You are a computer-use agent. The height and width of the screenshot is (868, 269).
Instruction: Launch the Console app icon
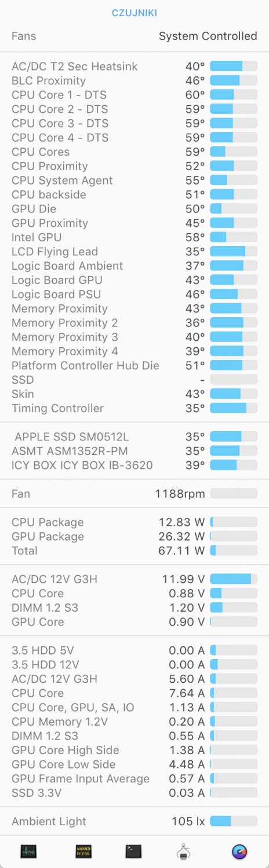[x=83, y=851]
